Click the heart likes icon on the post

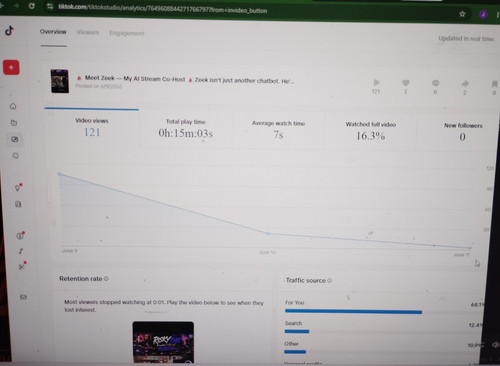coord(406,83)
